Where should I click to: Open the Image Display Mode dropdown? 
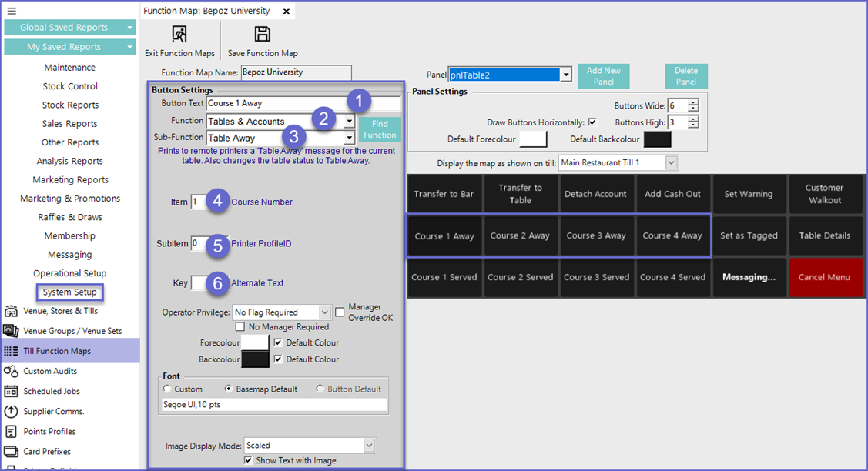coord(369,446)
